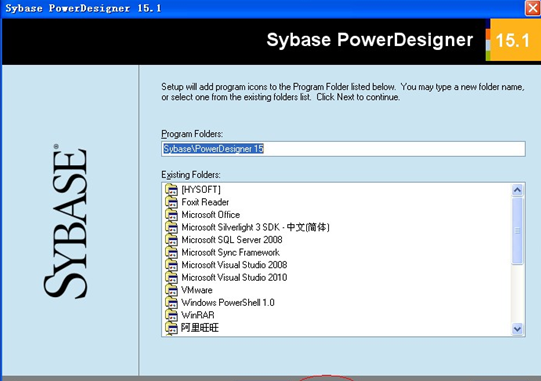541x381 pixels.
Task: Choose the VMware folder name
Action: point(197,290)
